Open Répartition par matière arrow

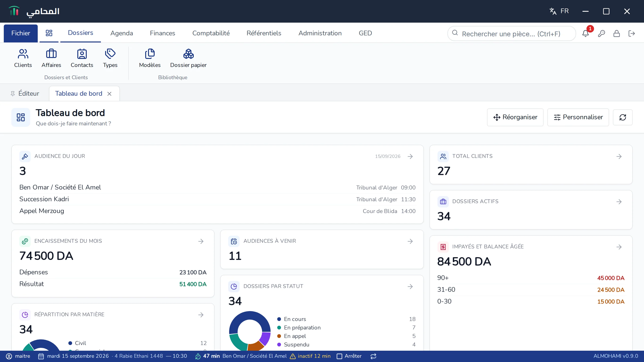point(201,315)
